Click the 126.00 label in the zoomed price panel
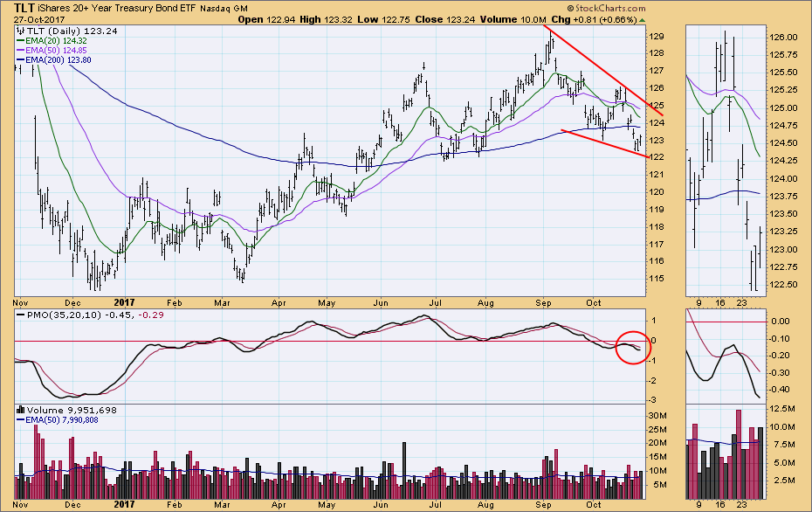This screenshot has height=512, width=812. [783, 38]
